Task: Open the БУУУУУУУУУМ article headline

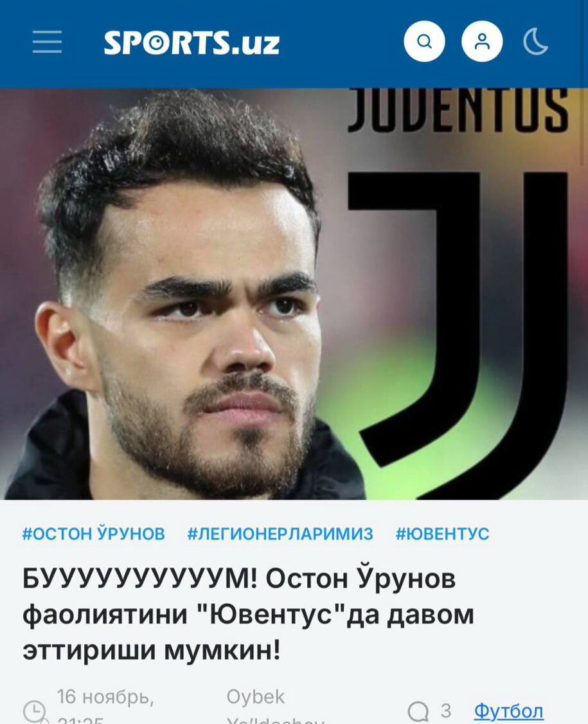Action: point(248,614)
